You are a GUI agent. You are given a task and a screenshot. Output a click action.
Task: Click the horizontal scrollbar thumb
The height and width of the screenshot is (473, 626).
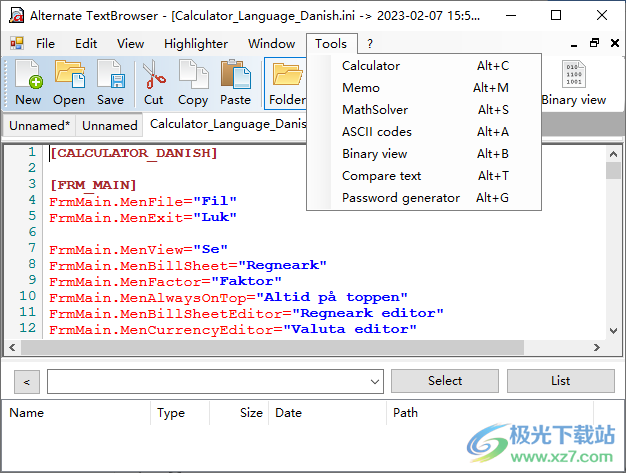pyautogui.click(x=272, y=347)
